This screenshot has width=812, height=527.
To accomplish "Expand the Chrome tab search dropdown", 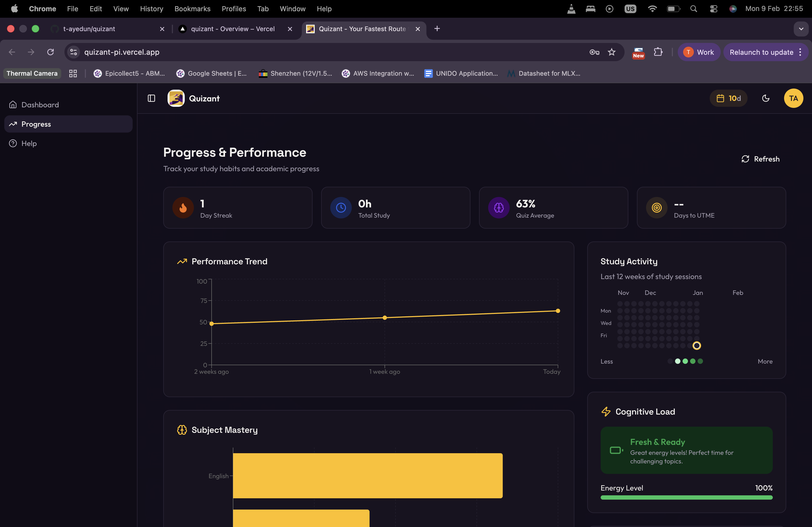I will click(x=801, y=29).
